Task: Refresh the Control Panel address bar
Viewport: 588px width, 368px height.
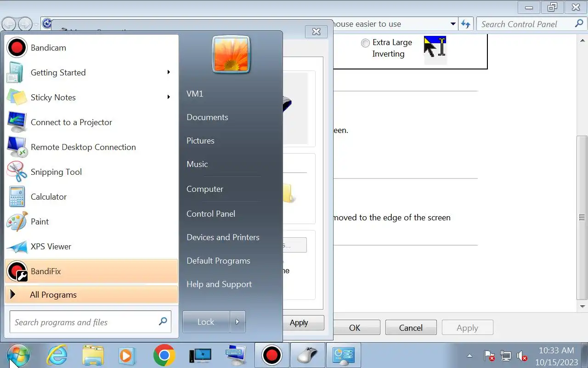Action: 466,24
